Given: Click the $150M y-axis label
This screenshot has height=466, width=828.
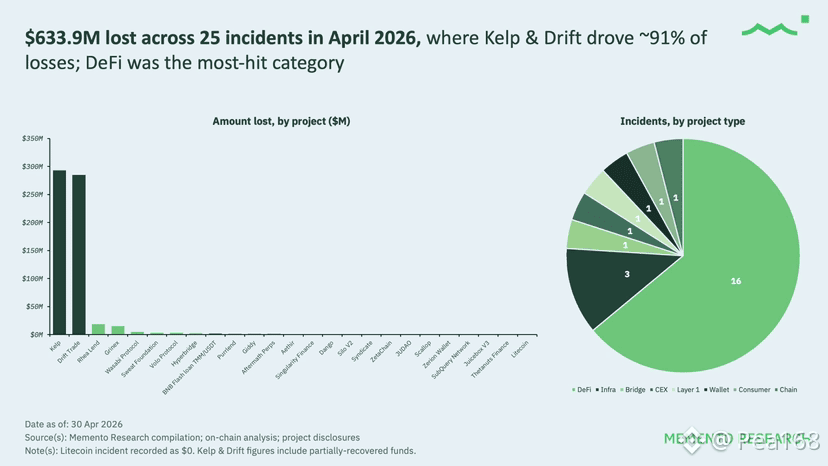Looking at the screenshot, I should point(32,250).
